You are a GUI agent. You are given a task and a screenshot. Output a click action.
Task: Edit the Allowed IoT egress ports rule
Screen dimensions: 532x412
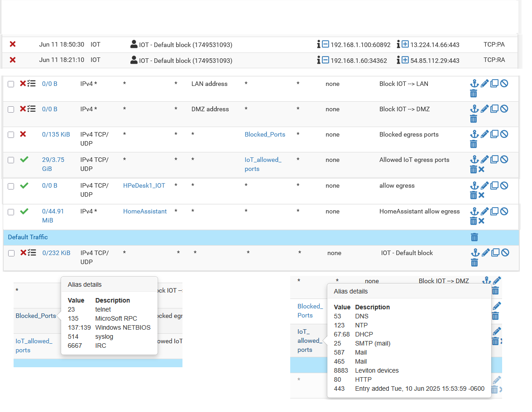[x=484, y=159]
